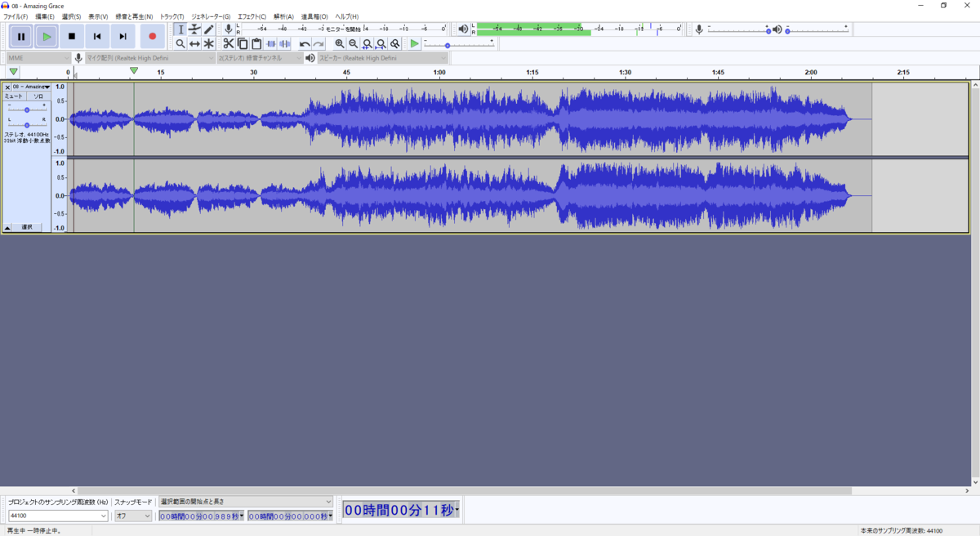
Task: Click the recording volume slider knob
Action: [768, 31]
